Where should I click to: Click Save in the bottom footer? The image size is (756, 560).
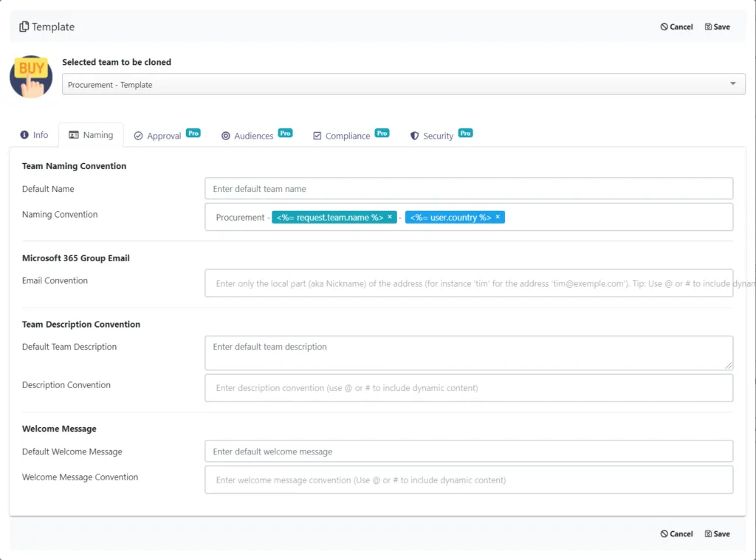click(717, 534)
